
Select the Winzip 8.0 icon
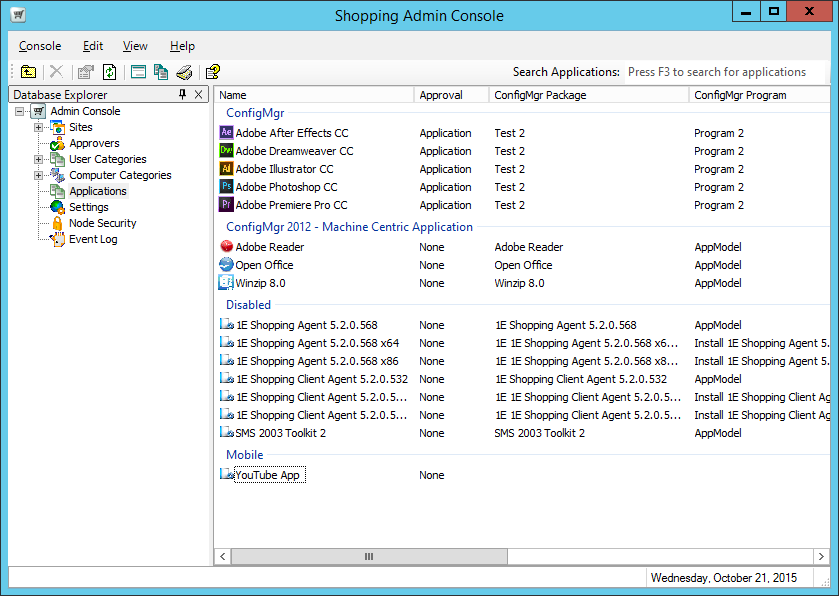coord(226,283)
